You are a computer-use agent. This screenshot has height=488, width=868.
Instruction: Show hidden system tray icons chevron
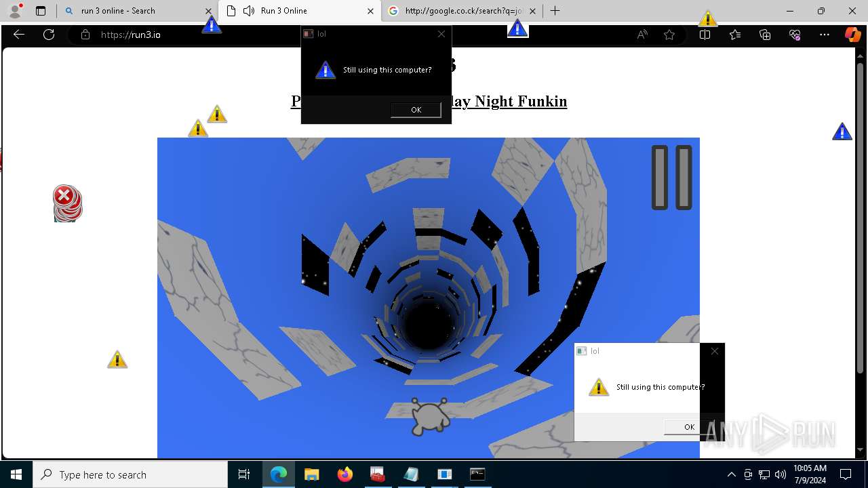pyautogui.click(x=731, y=474)
